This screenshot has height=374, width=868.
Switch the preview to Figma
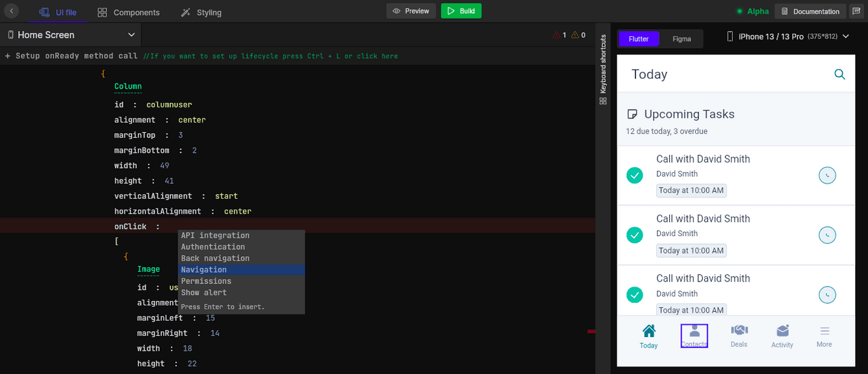click(x=681, y=39)
